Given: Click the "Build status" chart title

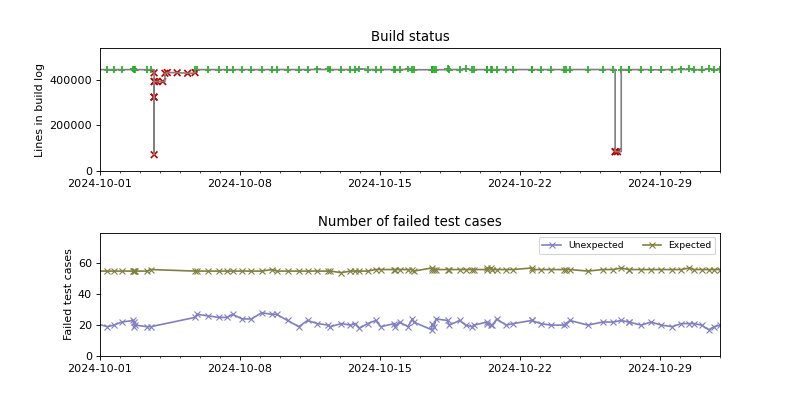Looking at the screenshot, I should 410,37.
